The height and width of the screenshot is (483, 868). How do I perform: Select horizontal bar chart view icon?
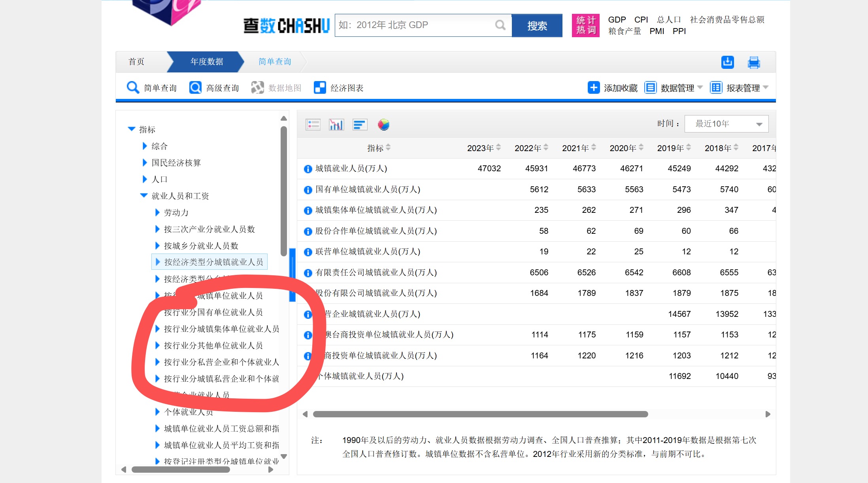(360, 125)
